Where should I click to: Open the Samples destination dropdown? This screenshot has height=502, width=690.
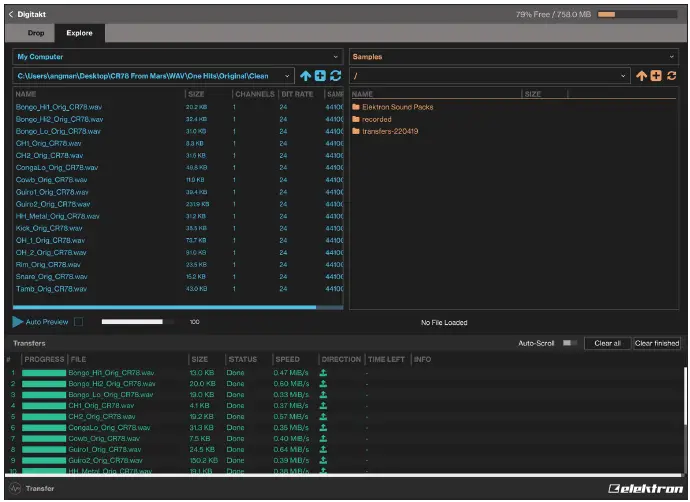click(x=513, y=57)
